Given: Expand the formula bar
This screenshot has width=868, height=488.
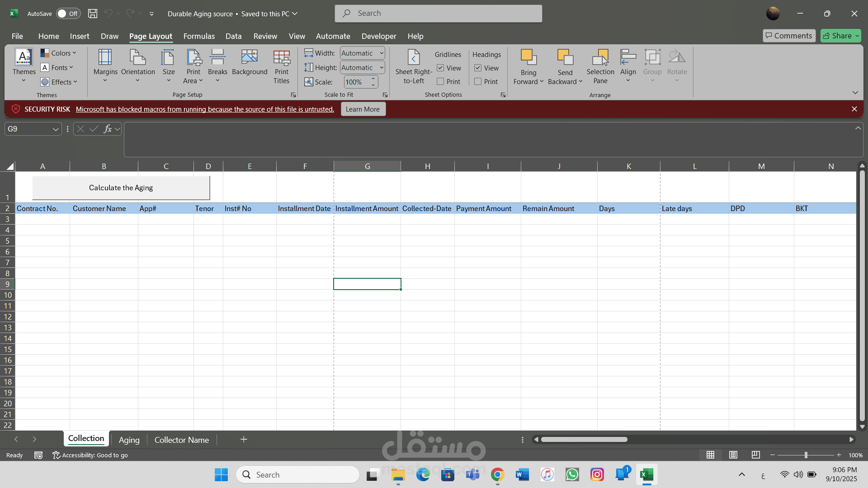Looking at the screenshot, I should [x=858, y=128].
